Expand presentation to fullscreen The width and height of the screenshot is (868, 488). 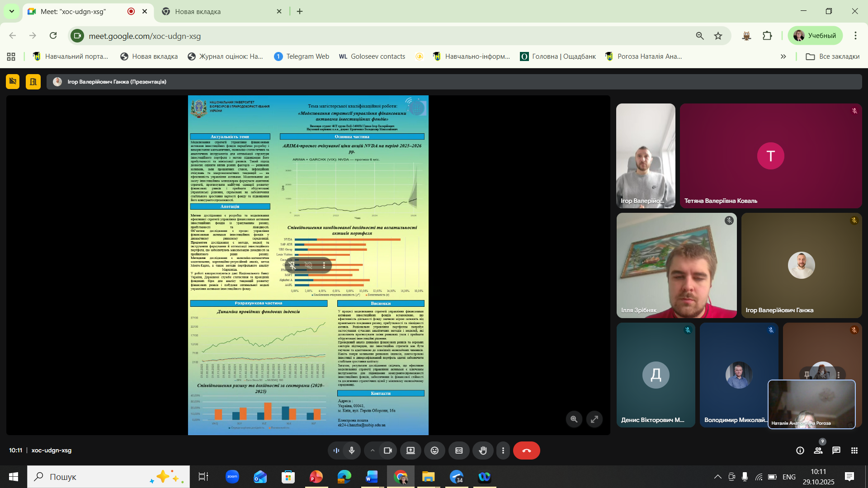pyautogui.click(x=594, y=419)
